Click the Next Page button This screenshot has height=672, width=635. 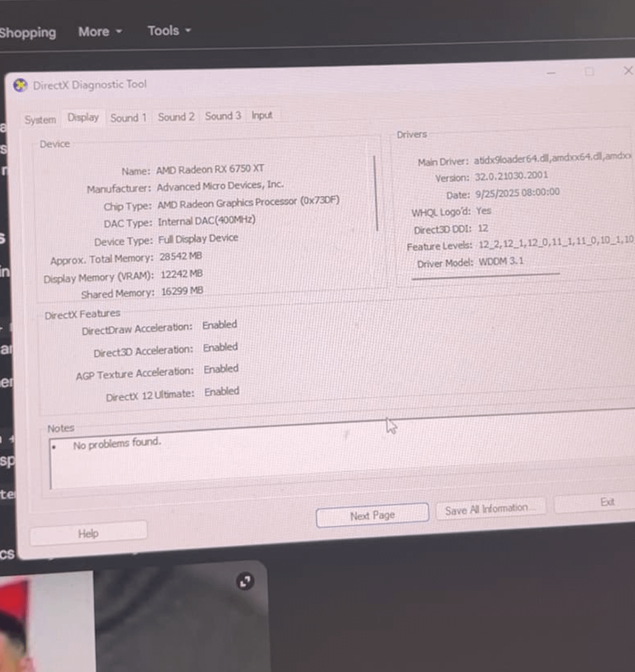372,515
